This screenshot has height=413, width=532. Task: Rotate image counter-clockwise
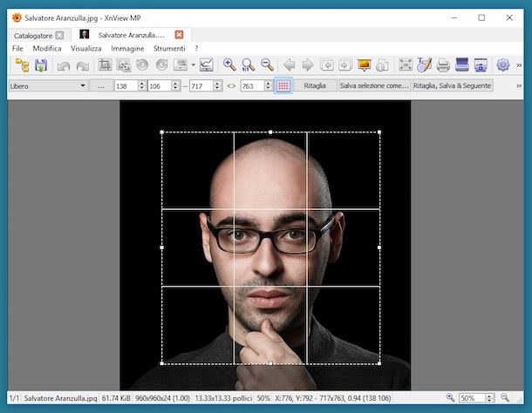point(142,64)
